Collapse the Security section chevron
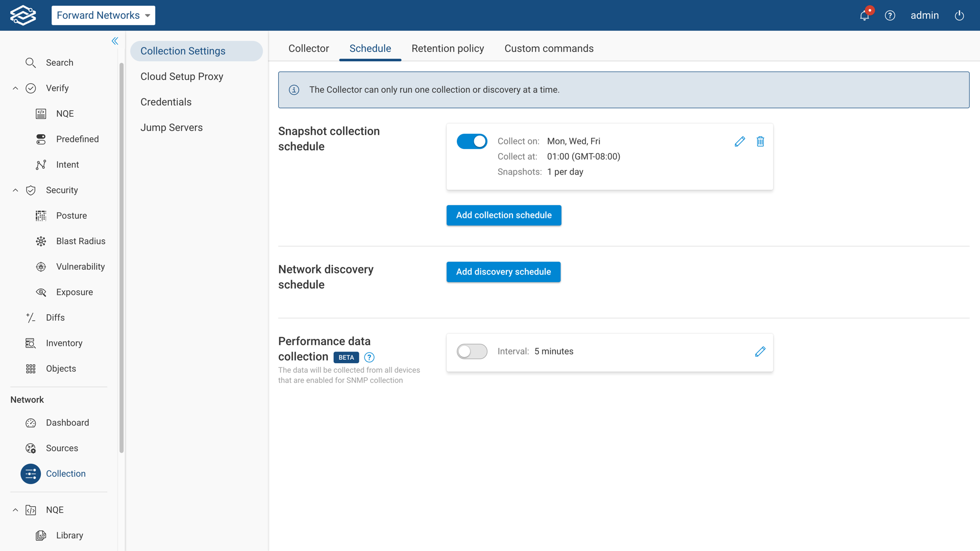 coord(15,190)
